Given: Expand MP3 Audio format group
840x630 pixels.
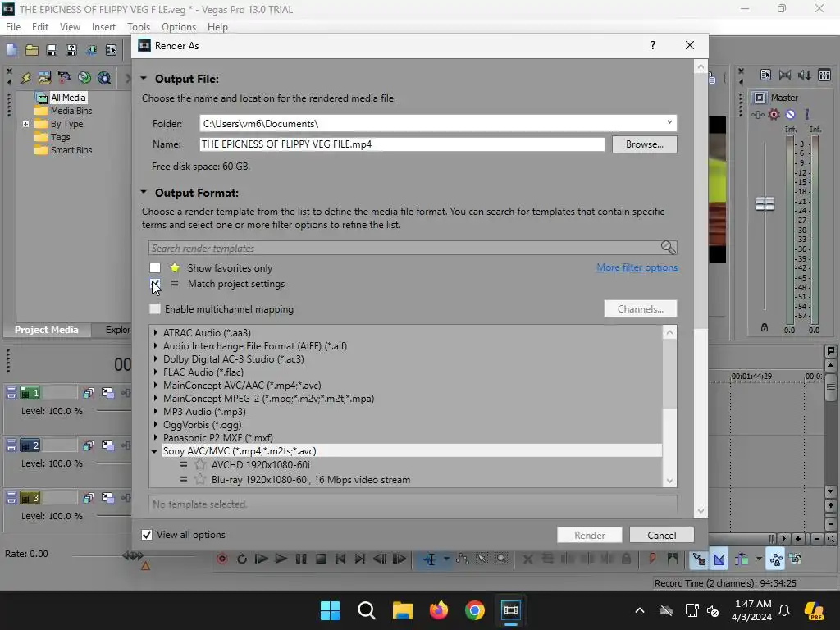Looking at the screenshot, I should click(155, 411).
